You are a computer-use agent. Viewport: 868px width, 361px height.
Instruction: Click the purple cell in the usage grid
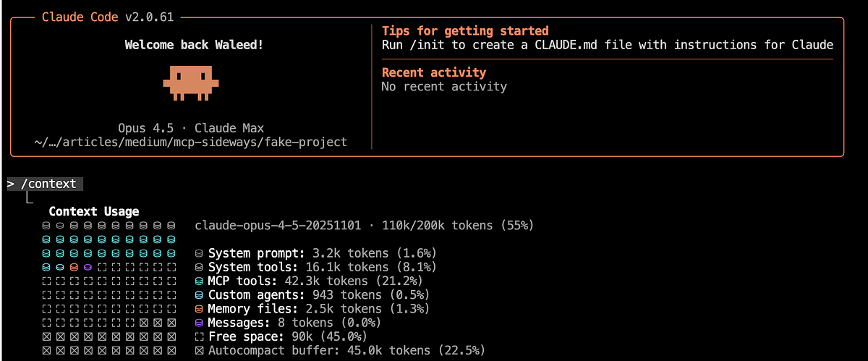point(88,268)
